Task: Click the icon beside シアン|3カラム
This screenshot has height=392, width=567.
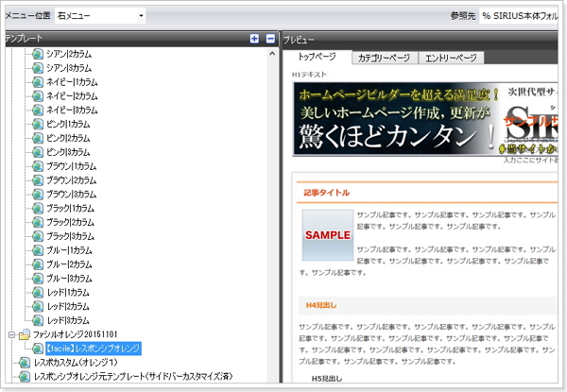Action: pyautogui.click(x=38, y=68)
